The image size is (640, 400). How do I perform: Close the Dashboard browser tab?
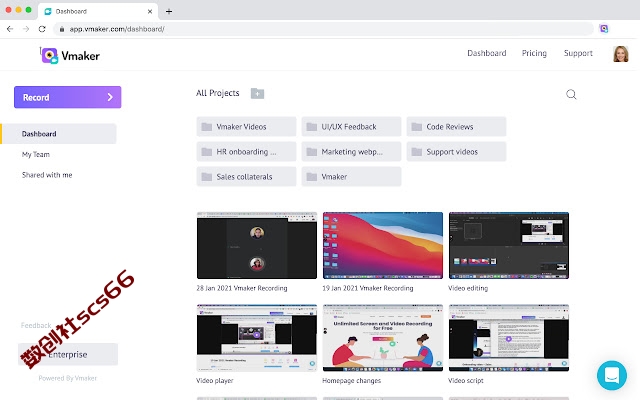[x=150, y=11]
